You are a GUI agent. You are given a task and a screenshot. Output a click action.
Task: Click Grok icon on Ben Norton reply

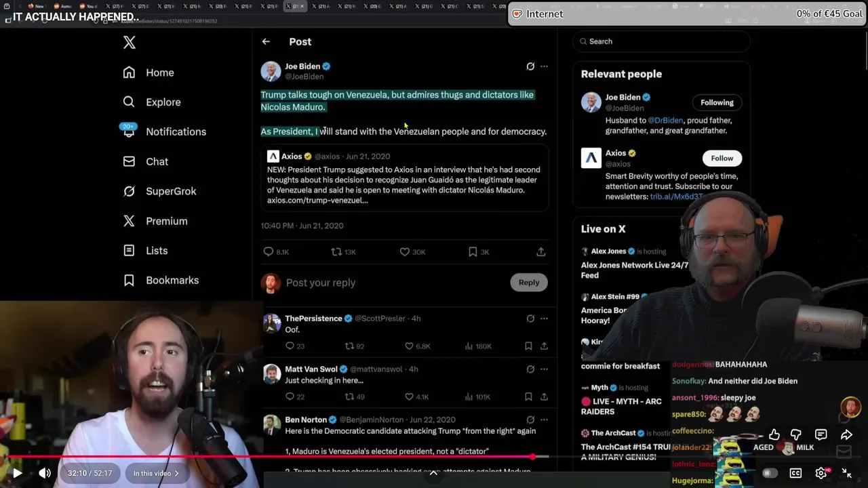point(530,420)
